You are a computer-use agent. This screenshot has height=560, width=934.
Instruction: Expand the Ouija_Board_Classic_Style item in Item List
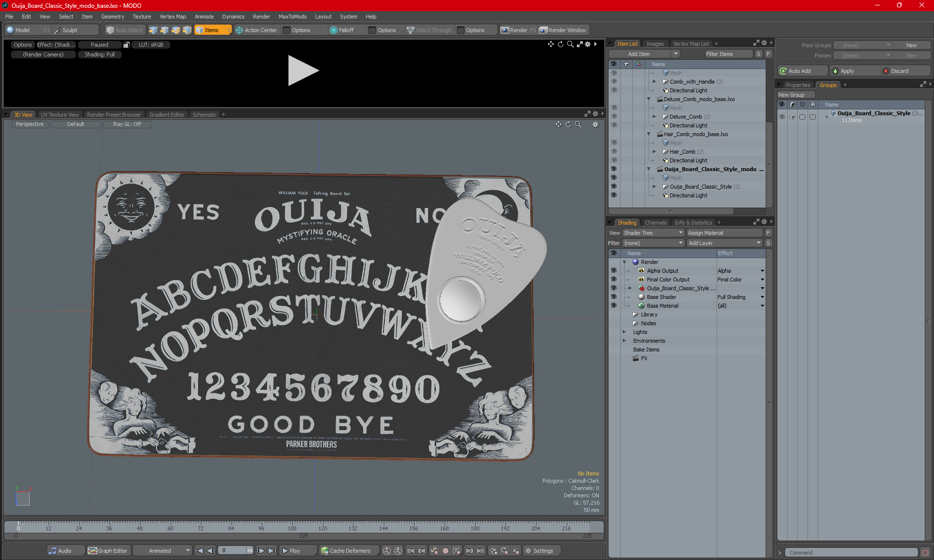[655, 187]
